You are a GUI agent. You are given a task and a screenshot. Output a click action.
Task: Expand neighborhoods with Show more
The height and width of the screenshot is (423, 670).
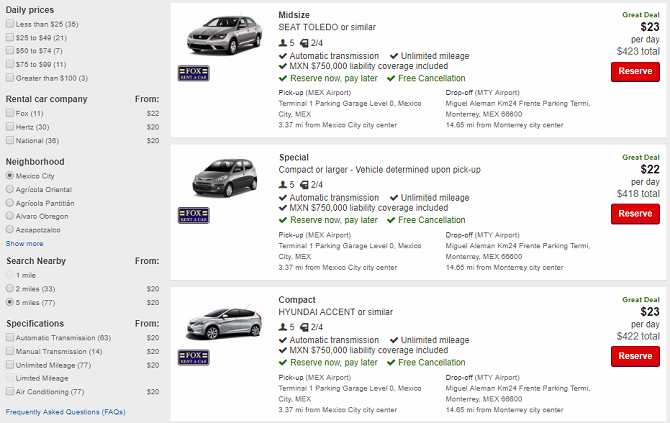click(x=24, y=243)
